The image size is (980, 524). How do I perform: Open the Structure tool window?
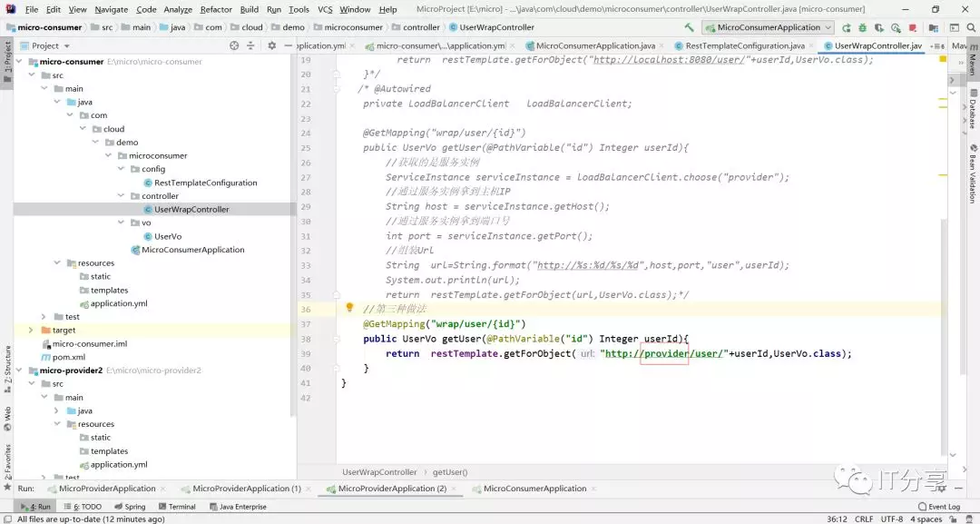(7, 369)
